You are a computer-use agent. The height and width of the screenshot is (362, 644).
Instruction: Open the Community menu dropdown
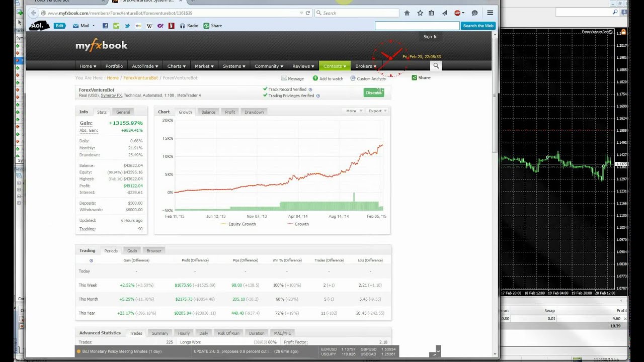tap(269, 66)
